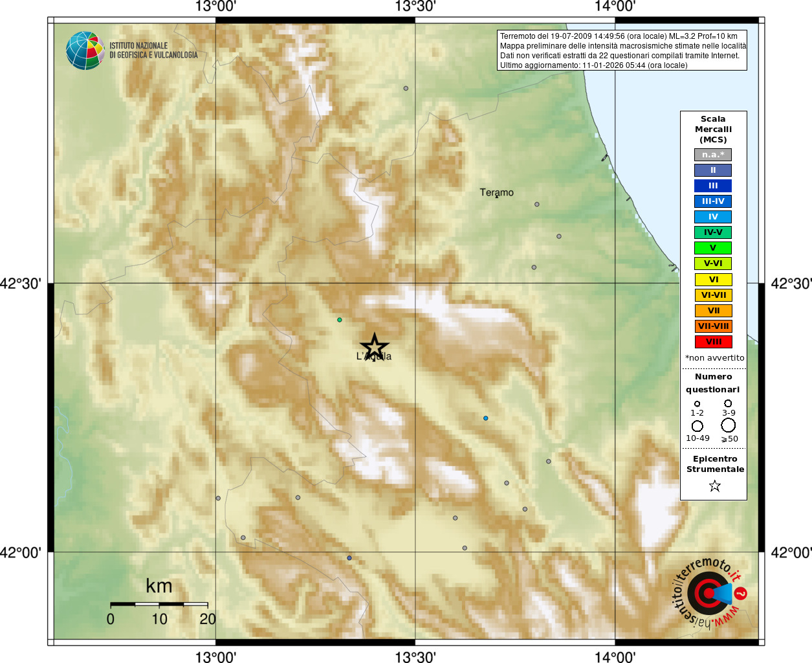Screen dimensions: 812x663
Task: Select the VII orange legend swatch
Action: (713, 311)
